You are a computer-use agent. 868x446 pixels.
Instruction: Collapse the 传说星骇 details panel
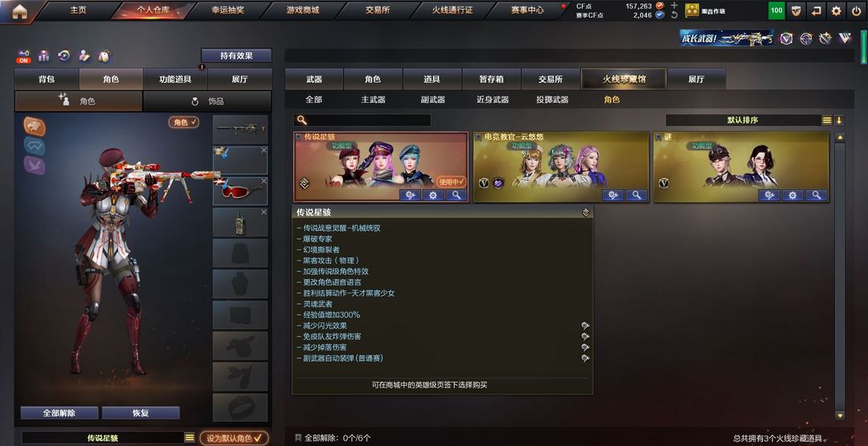click(x=586, y=212)
